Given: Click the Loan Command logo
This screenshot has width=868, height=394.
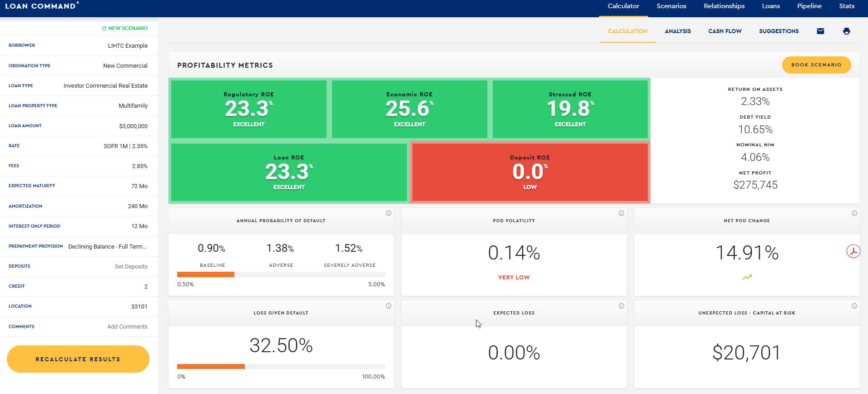Looking at the screenshot, I should coord(42,6).
